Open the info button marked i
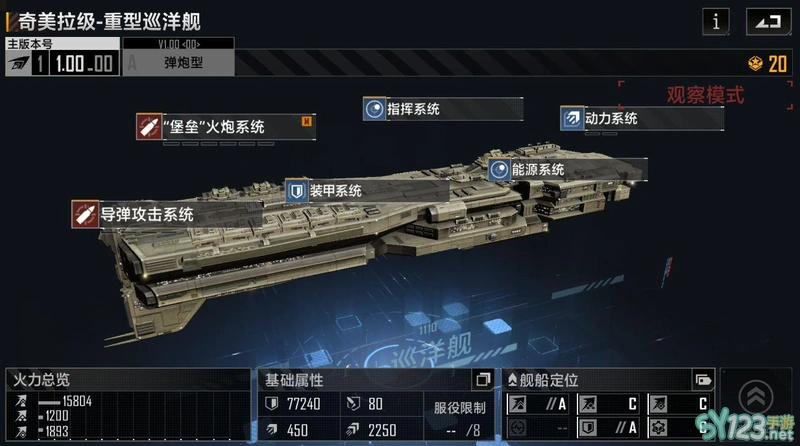Image resolution: width=800 pixels, height=446 pixels. (715, 21)
